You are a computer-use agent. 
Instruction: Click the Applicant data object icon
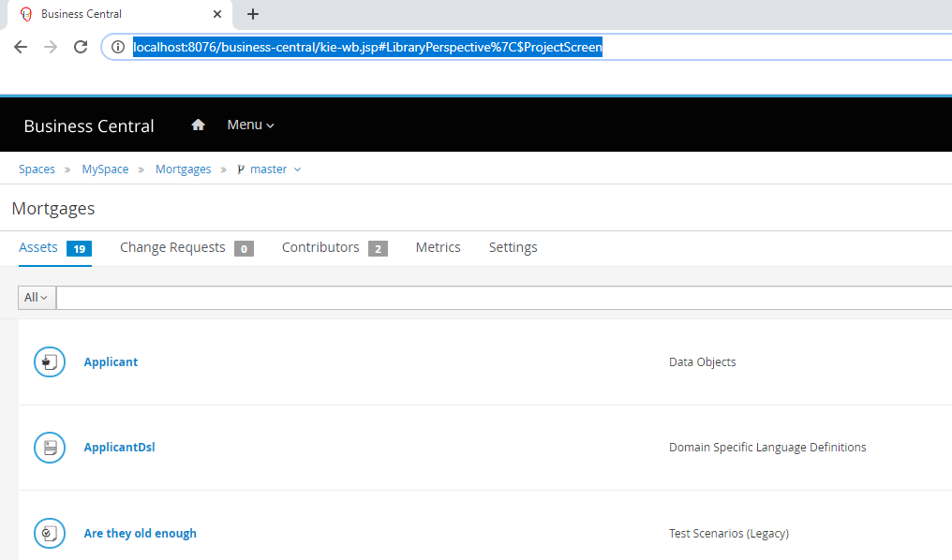49,361
